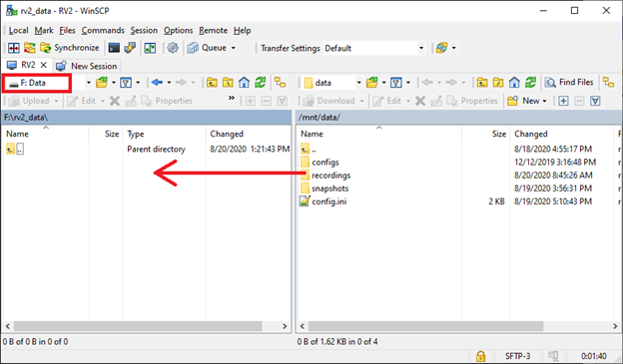
Task: Click the Find Files button
Action: tap(569, 82)
